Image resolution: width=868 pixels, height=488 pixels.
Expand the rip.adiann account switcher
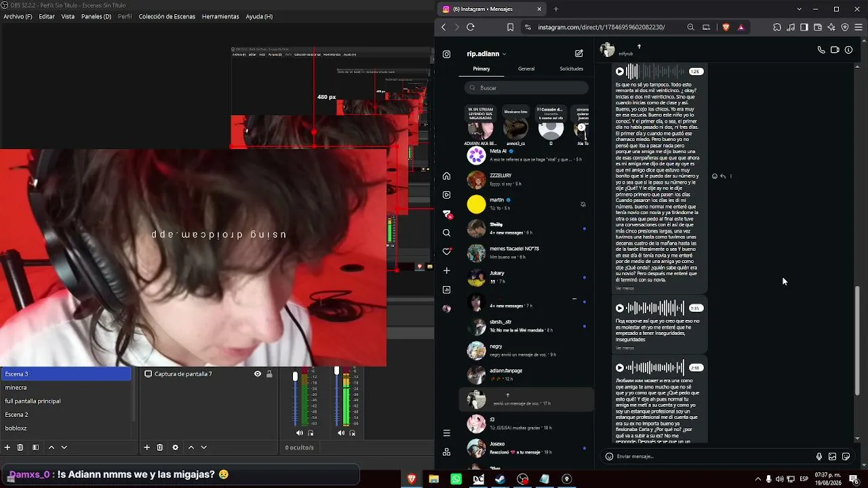[486, 54]
